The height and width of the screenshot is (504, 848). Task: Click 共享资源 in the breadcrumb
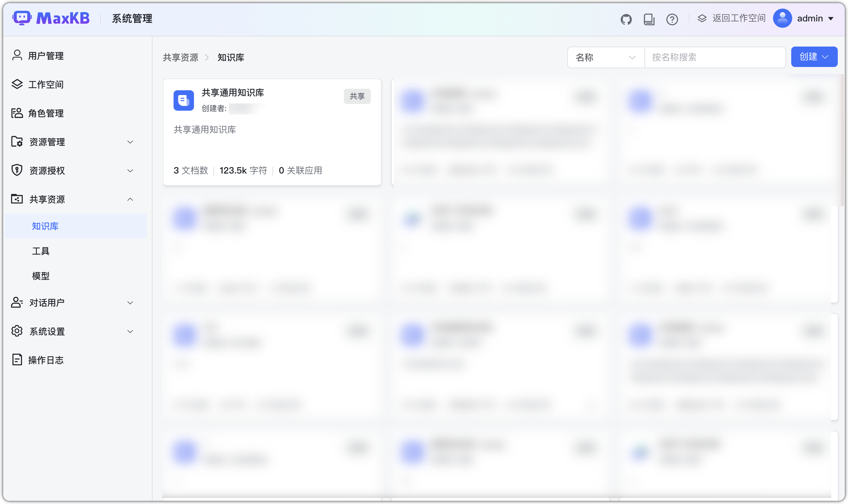pyautogui.click(x=180, y=57)
